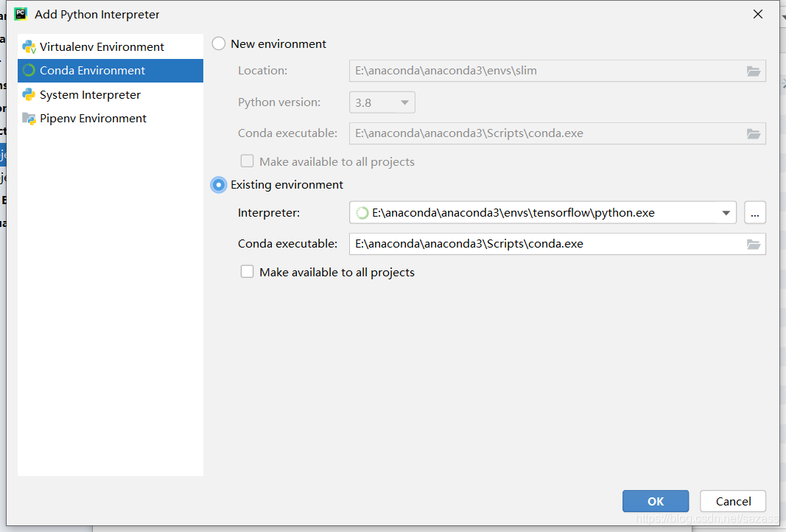Browse for the Conda executable in the Existing environment section
Image resolution: width=786 pixels, height=532 pixels.
754,244
